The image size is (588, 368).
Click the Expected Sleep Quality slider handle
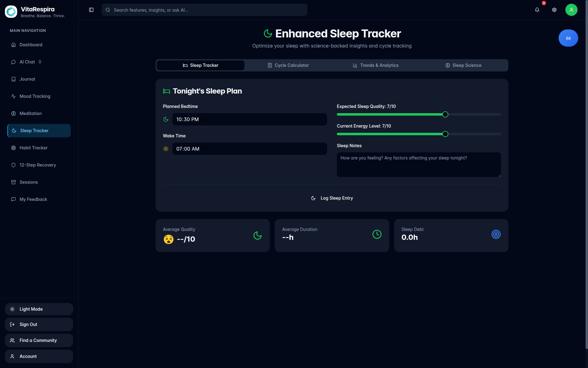[x=445, y=114]
